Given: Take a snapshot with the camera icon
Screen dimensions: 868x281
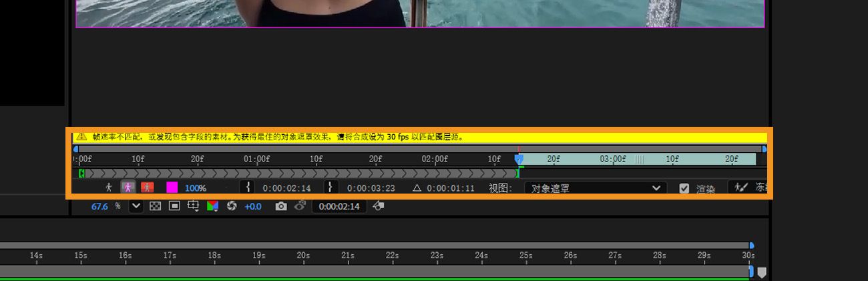Looking at the screenshot, I should point(281,206).
